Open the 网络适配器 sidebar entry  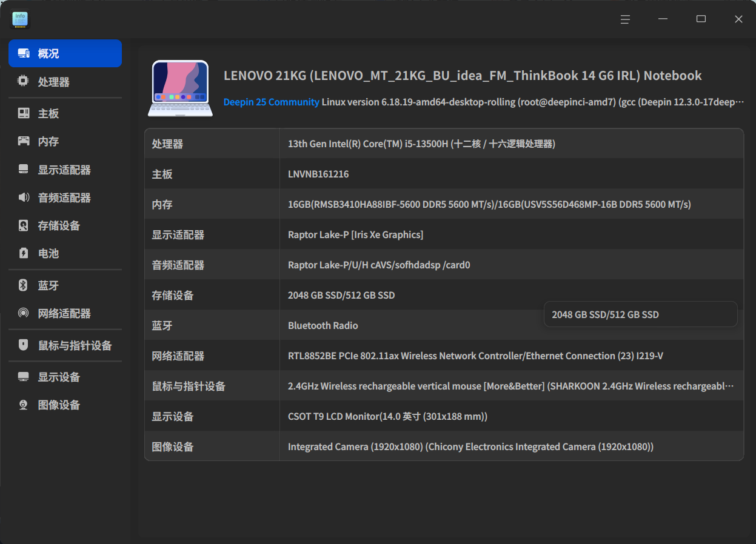(x=65, y=313)
